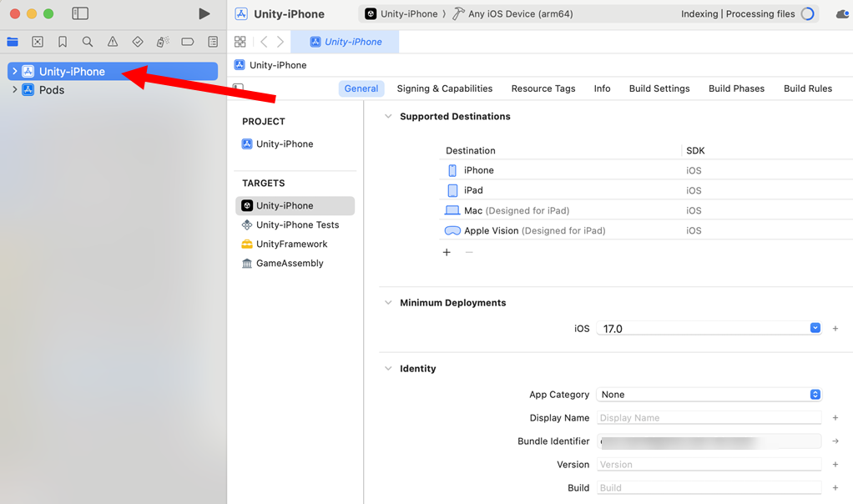Click the Destination column header
Image resolution: width=853 pixels, height=504 pixels.
coord(471,150)
